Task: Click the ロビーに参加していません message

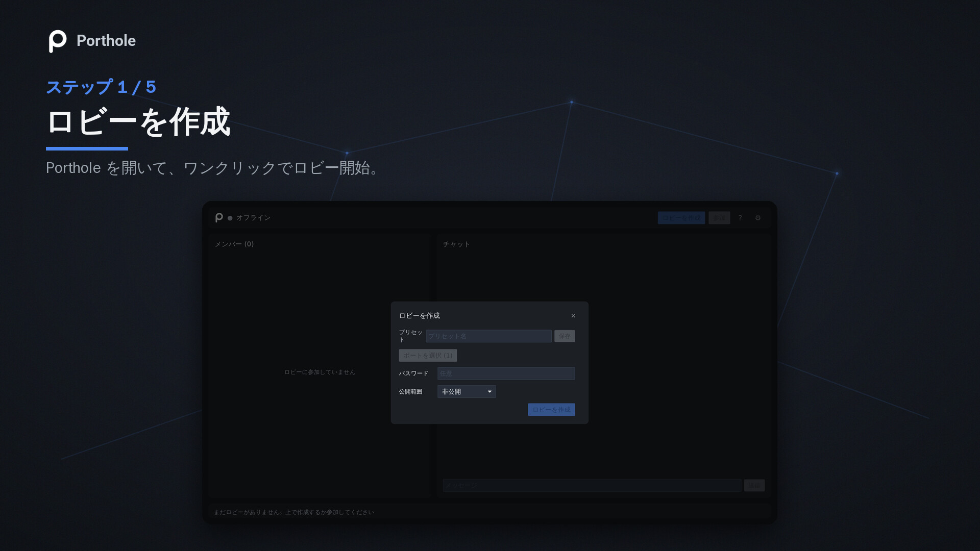Action: 320,372
